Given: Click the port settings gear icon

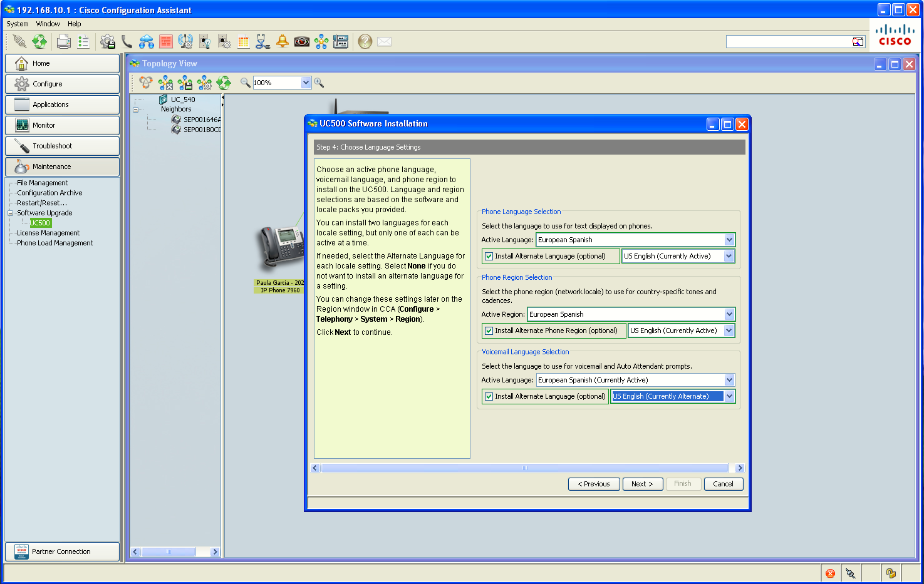Looking at the screenshot, I should tap(224, 41).
